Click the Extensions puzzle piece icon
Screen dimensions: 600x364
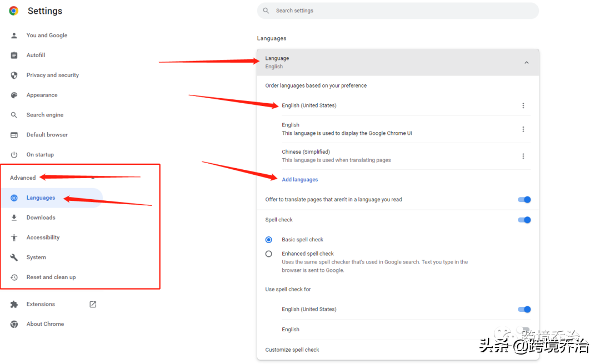pyautogui.click(x=14, y=305)
